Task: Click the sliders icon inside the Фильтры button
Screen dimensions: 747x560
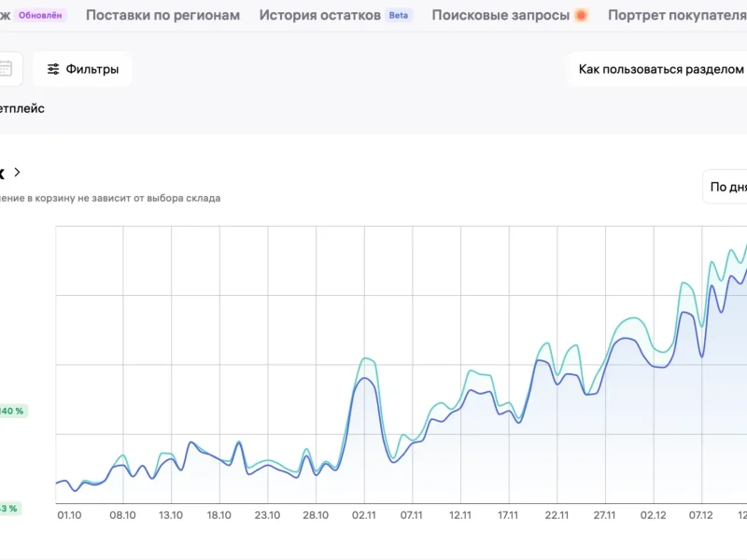Action: pyautogui.click(x=53, y=69)
